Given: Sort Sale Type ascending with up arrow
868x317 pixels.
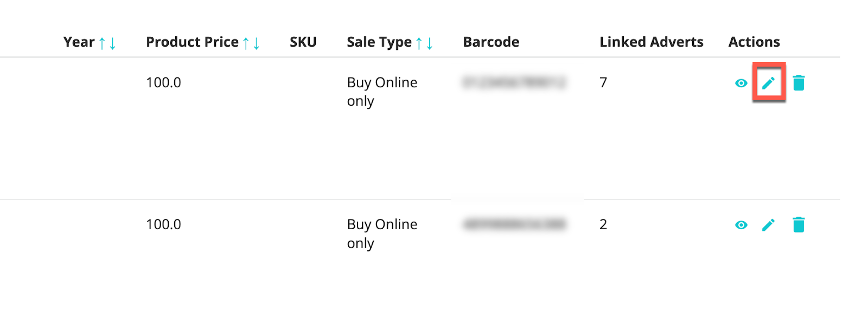Looking at the screenshot, I should [x=419, y=43].
